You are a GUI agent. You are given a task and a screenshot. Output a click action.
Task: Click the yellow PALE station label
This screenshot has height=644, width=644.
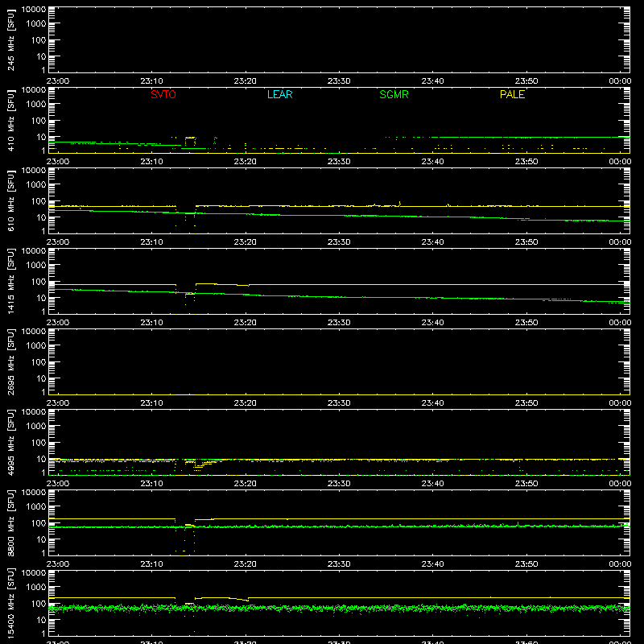tap(512, 94)
